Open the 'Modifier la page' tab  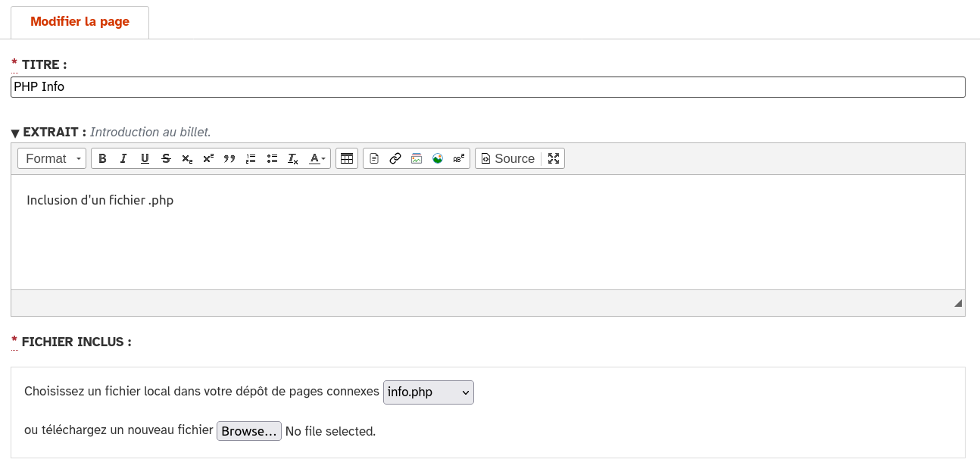pos(80,22)
